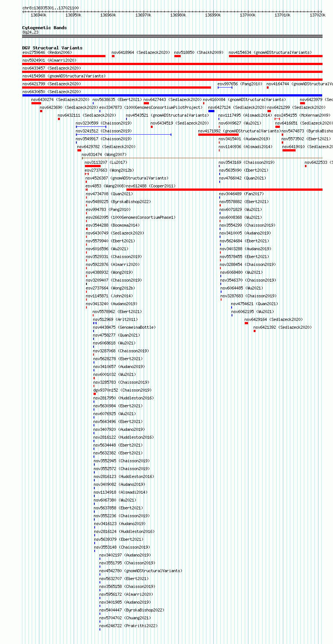Select nsv6246722 (Prakrithi2022) label
Image resolution: width=333 pixels, height=644 pixels.
pyautogui.click(x=129, y=626)
